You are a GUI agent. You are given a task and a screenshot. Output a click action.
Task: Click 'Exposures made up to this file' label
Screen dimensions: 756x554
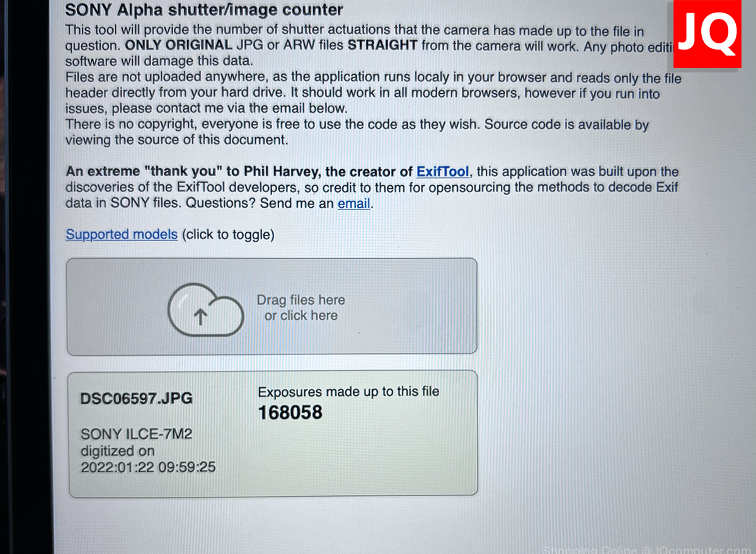(x=348, y=392)
